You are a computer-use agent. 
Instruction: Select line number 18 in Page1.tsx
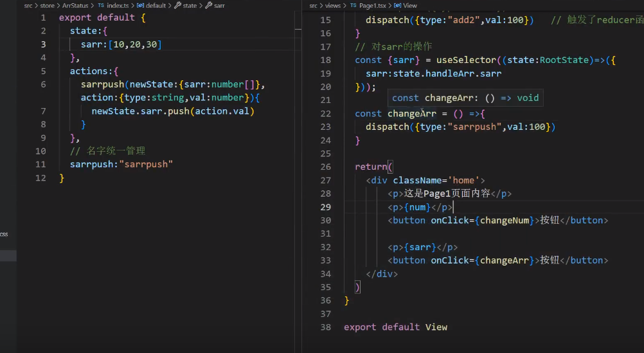326,60
